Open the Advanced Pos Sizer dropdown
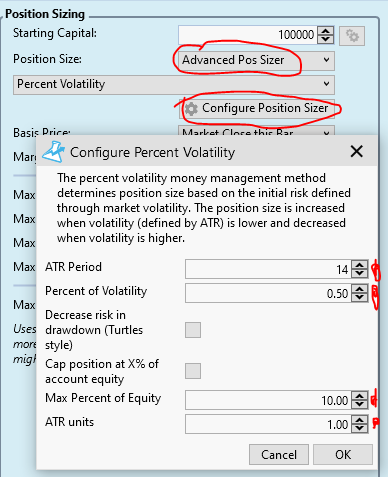The height and width of the screenshot is (477, 388). [x=256, y=60]
